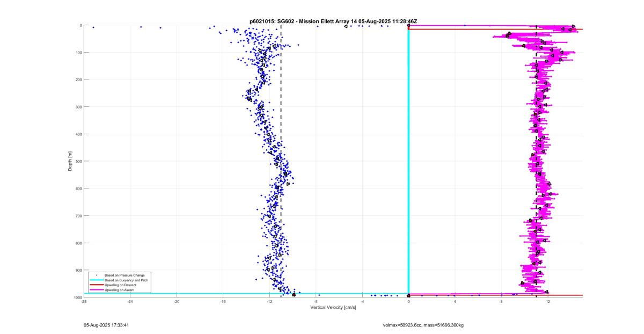The width and height of the screenshot is (644, 334).
Task: Click the depth axis tick label '700'
Action: tap(78, 216)
